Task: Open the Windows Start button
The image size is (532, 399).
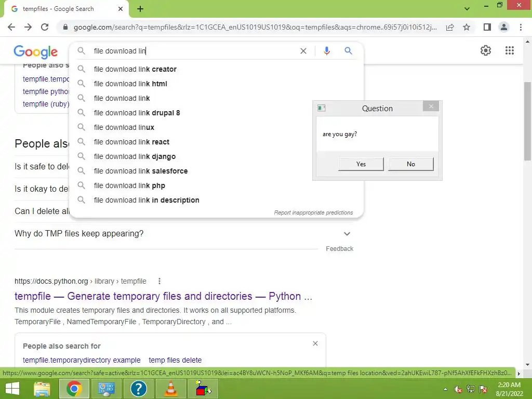Action: (12, 389)
